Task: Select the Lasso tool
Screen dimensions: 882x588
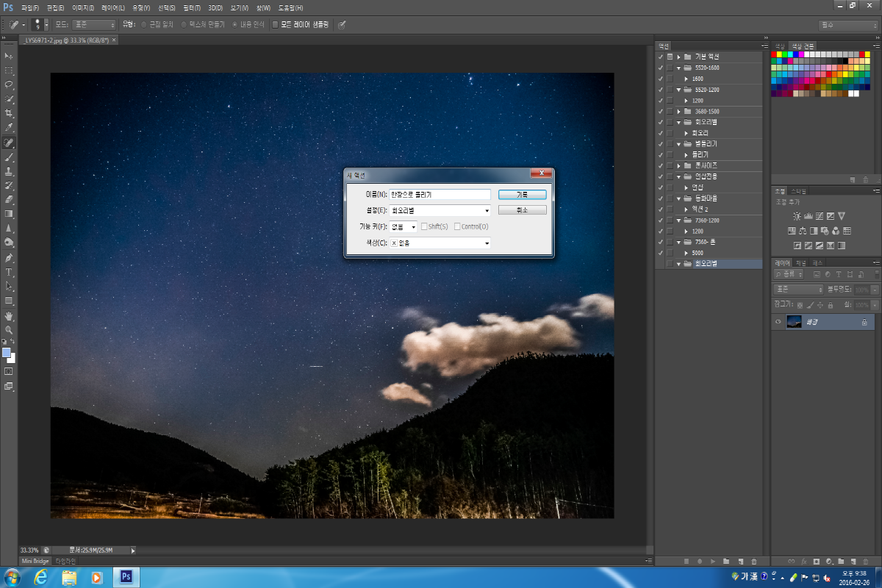Action: click(9, 85)
